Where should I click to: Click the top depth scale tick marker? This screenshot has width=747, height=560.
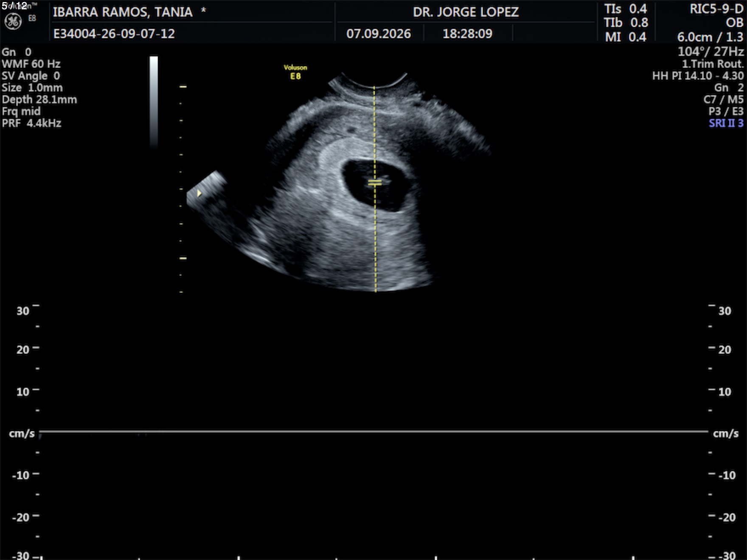pos(183,87)
